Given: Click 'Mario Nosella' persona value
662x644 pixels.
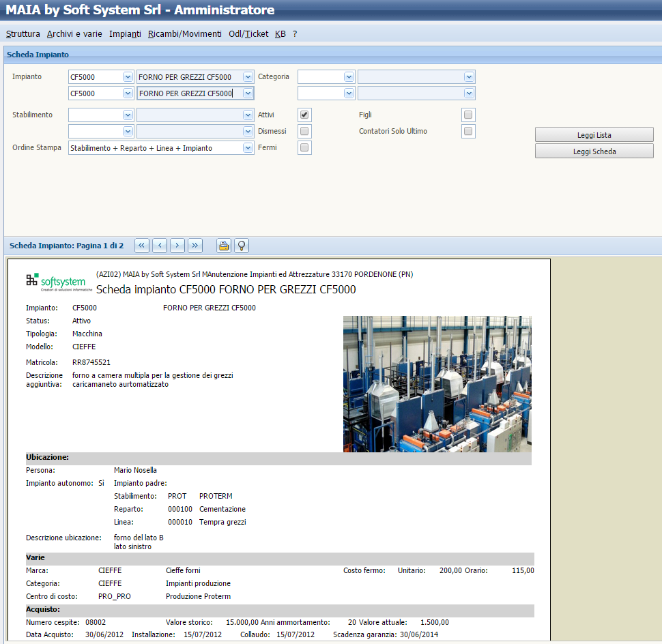Looking at the screenshot, I should [135, 470].
